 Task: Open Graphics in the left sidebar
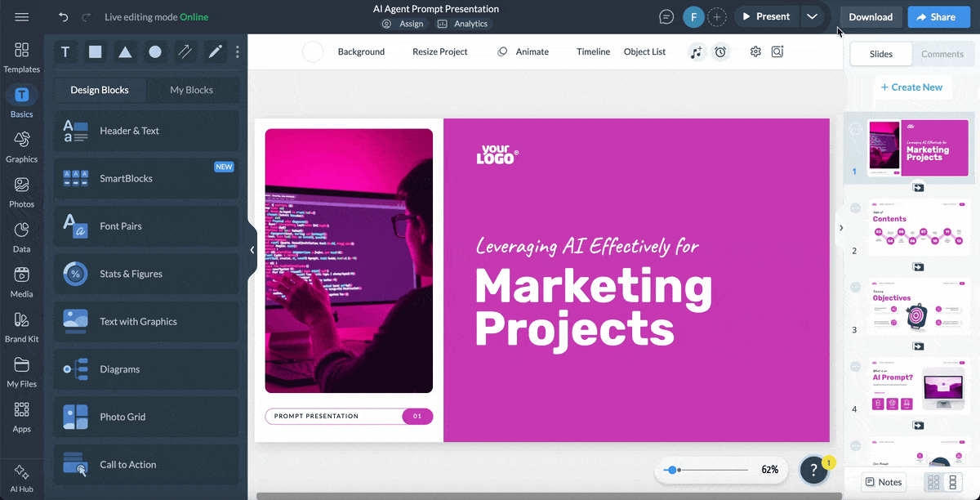pos(22,148)
